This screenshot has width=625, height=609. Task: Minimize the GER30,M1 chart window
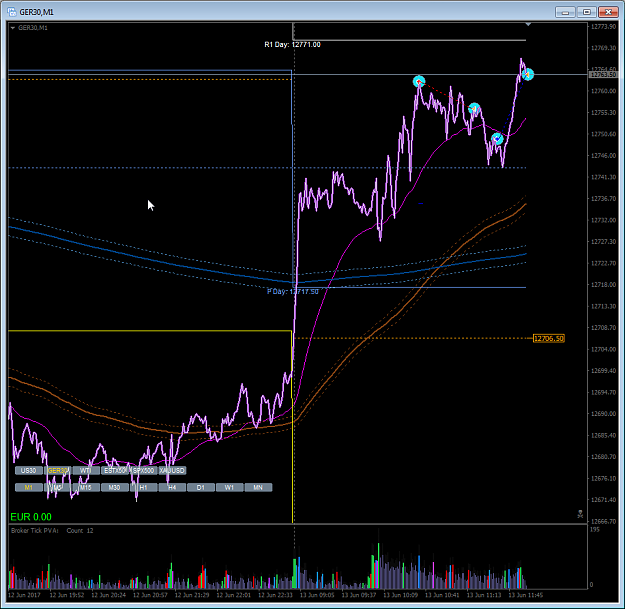tap(565, 12)
